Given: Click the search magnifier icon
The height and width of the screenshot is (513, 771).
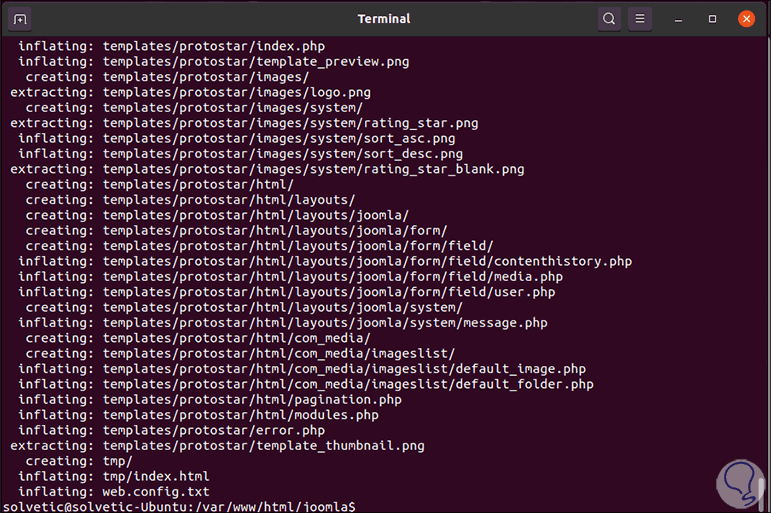Looking at the screenshot, I should click(x=609, y=19).
